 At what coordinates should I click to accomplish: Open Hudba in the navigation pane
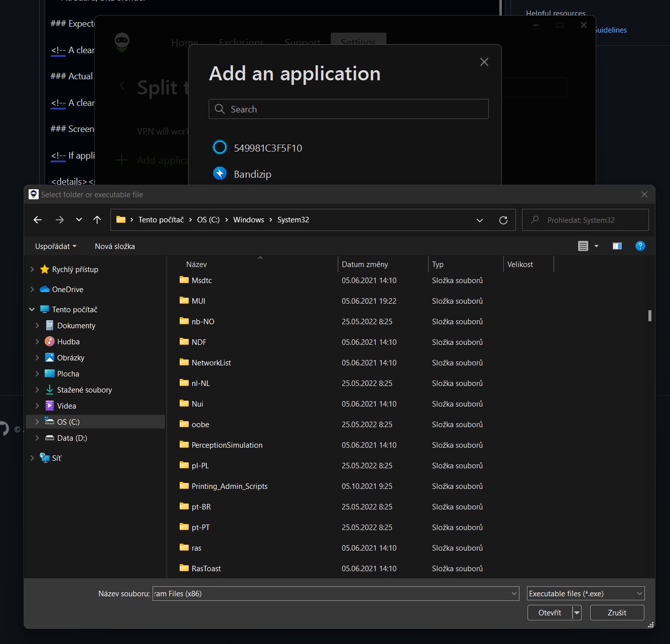[68, 341]
